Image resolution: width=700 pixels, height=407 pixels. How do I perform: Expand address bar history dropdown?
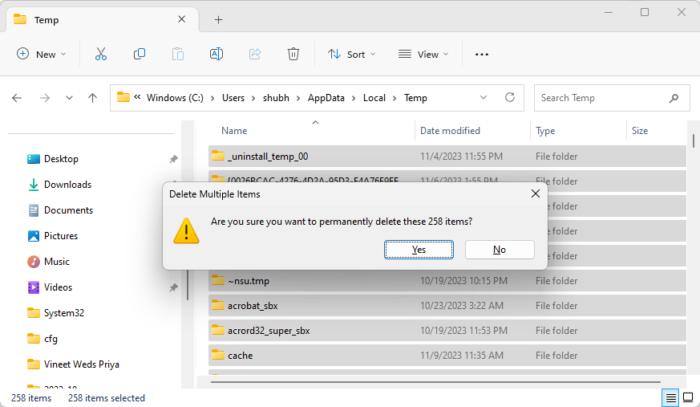[x=483, y=97]
